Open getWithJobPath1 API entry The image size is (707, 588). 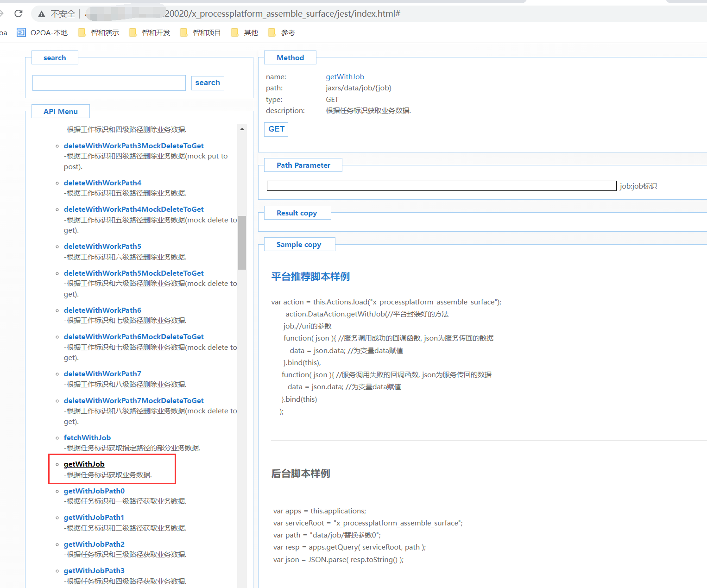point(94,518)
